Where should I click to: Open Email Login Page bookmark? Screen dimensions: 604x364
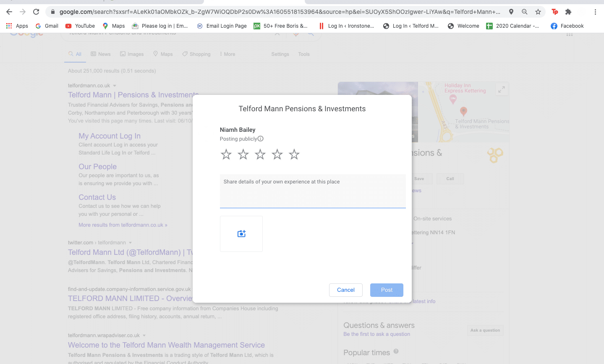(222, 26)
